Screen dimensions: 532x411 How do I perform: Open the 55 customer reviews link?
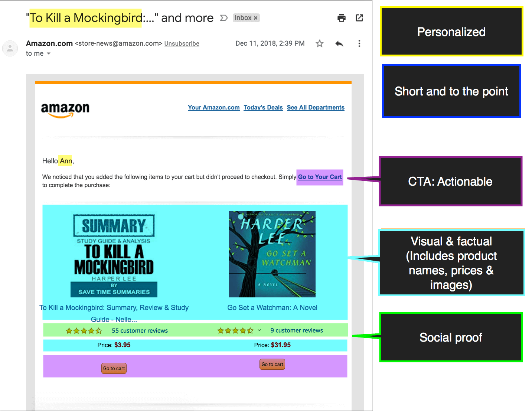pos(140,331)
